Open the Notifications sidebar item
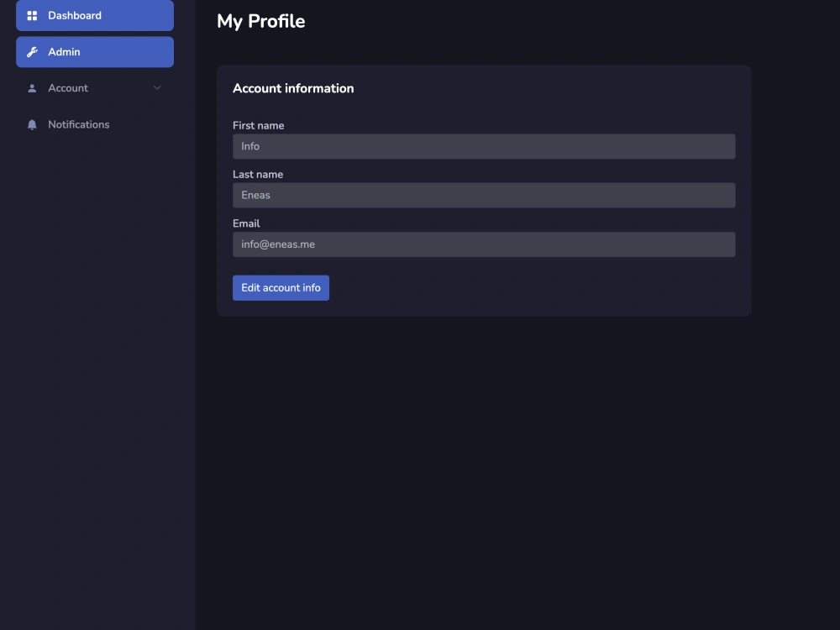This screenshot has height=630, width=840. tap(95, 125)
